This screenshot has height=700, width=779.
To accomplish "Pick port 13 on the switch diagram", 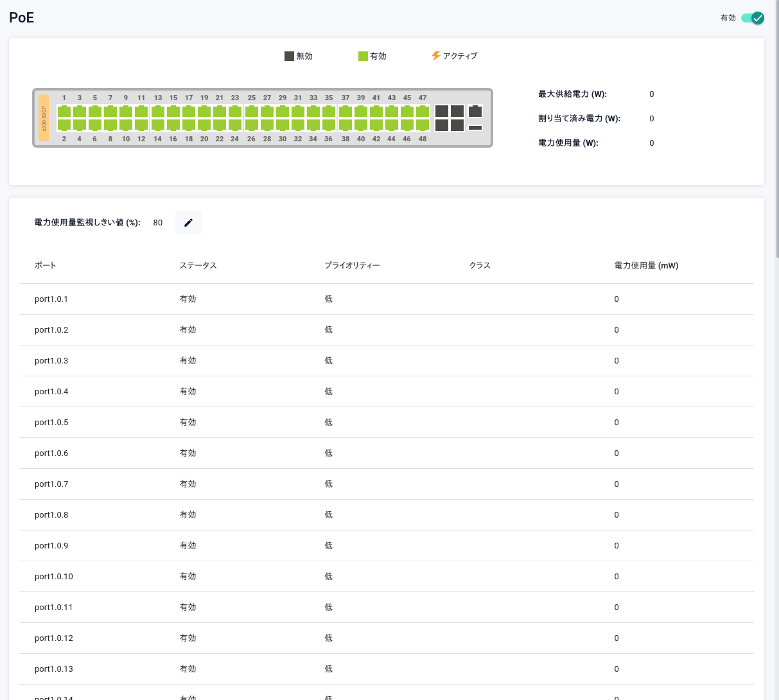I will tap(158, 111).
